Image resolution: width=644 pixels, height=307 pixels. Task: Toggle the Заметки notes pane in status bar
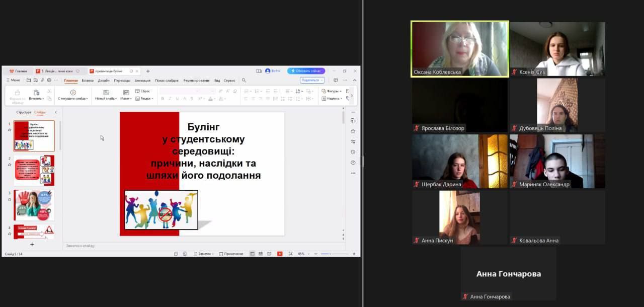(204, 254)
